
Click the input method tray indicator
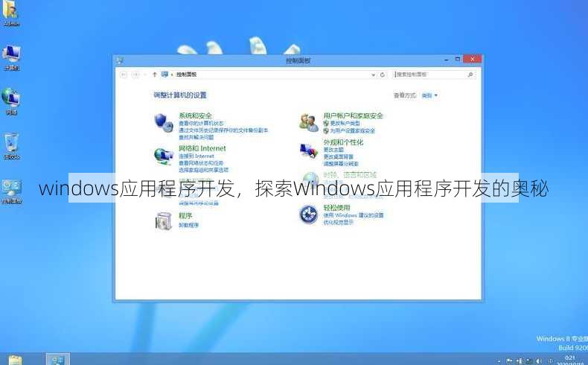pos(550,361)
